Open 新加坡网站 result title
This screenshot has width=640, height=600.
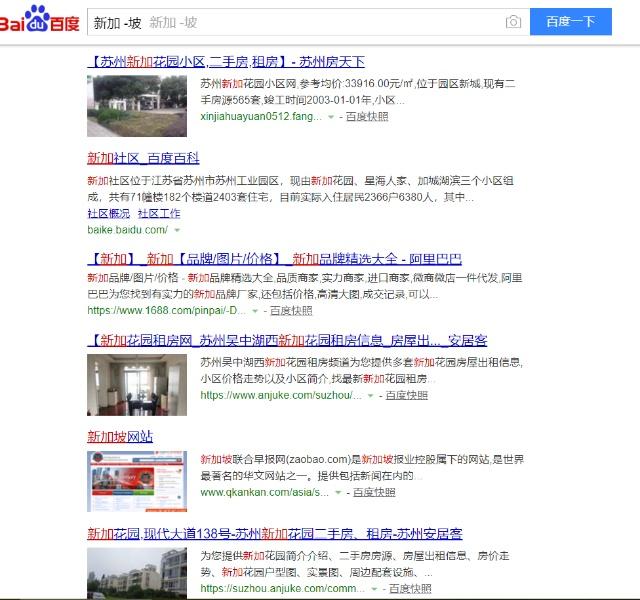pos(120,437)
